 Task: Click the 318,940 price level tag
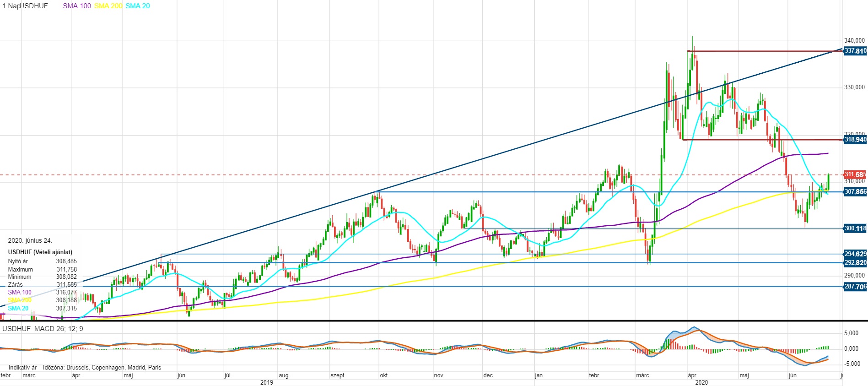855,140
